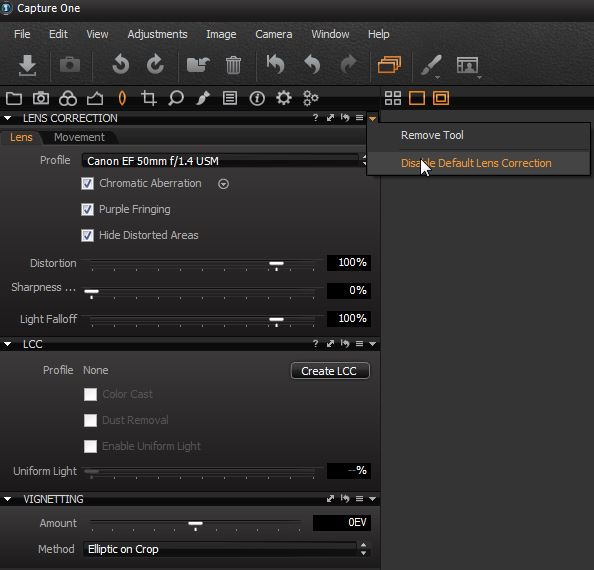Click the Sharpness 0% value field
This screenshot has height=570, width=594.
pyautogui.click(x=349, y=290)
